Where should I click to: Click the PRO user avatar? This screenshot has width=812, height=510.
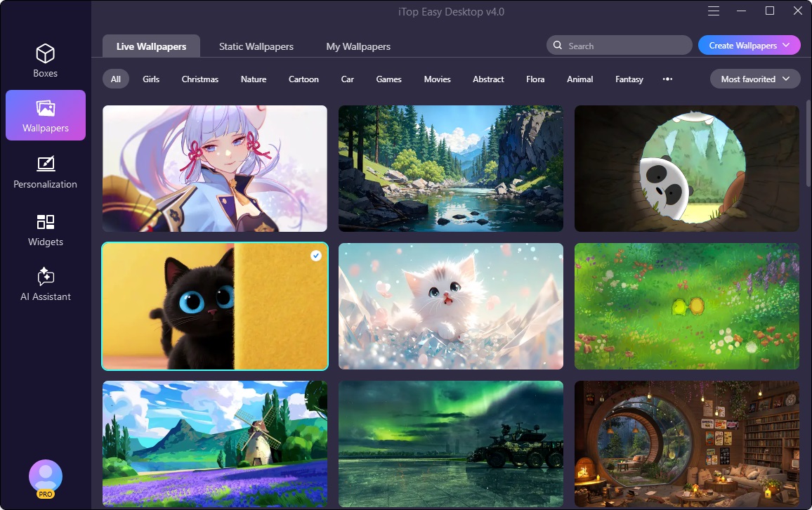46,478
